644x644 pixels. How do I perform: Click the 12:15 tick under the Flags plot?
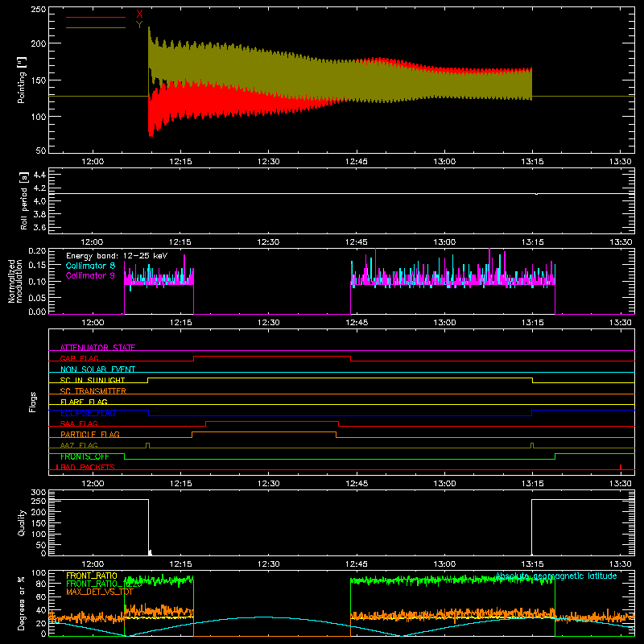click(x=180, y=484)
